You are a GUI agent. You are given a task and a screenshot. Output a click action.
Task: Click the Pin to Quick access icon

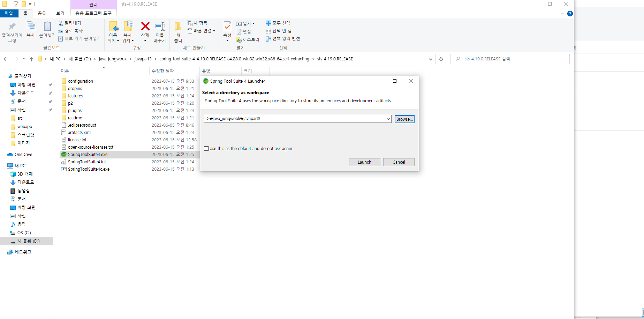(x=12, y=27)
